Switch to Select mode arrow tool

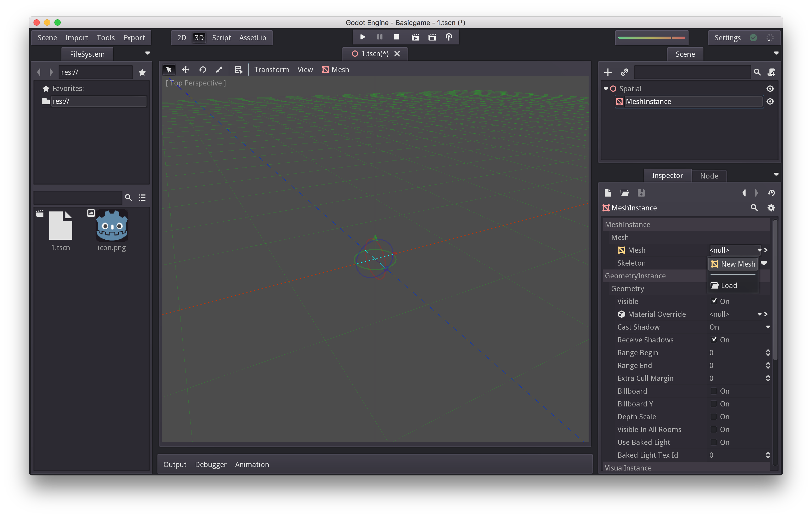coord(169,70)
